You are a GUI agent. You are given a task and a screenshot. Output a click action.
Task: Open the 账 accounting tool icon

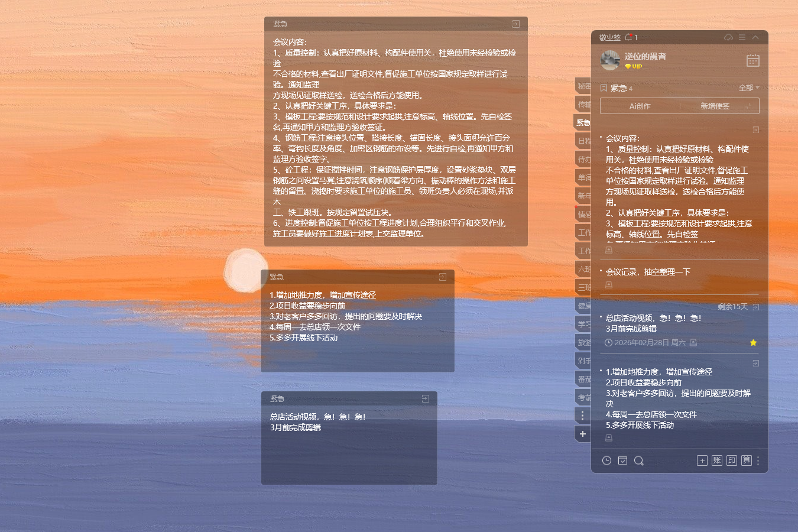tap(716, 460)
